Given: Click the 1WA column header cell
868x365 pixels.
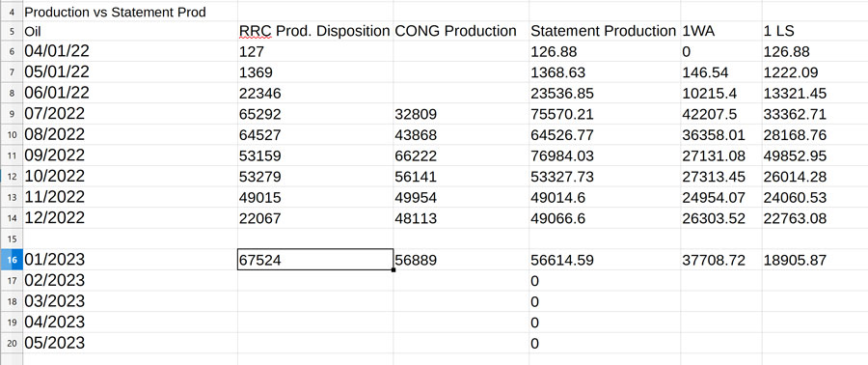Looking at the screenshot, I should [721, 31].
